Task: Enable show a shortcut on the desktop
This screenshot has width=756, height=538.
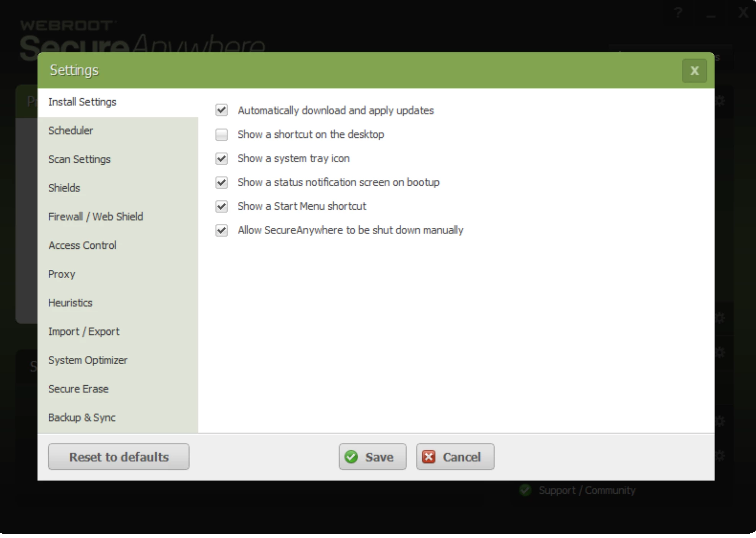Action: (222, 135)
